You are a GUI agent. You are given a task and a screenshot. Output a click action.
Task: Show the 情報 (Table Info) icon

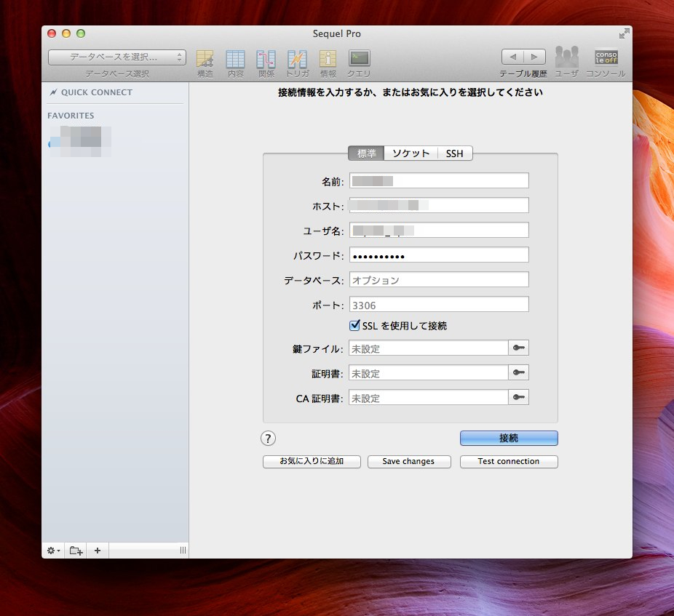click(328, 59)
